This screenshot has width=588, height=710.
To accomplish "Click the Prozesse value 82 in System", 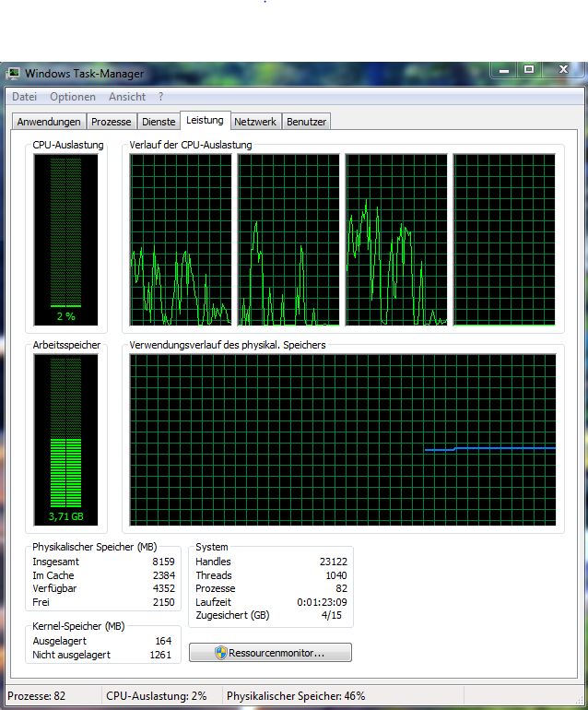I will point(341,588).
